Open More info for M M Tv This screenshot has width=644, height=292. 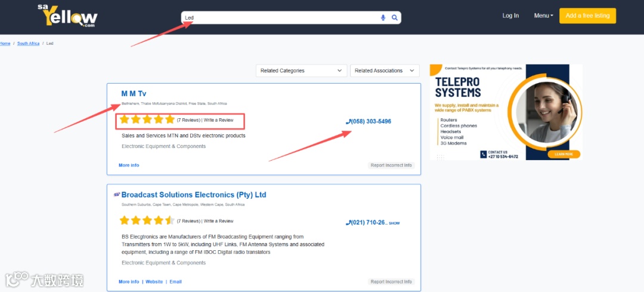coord(129,165)
